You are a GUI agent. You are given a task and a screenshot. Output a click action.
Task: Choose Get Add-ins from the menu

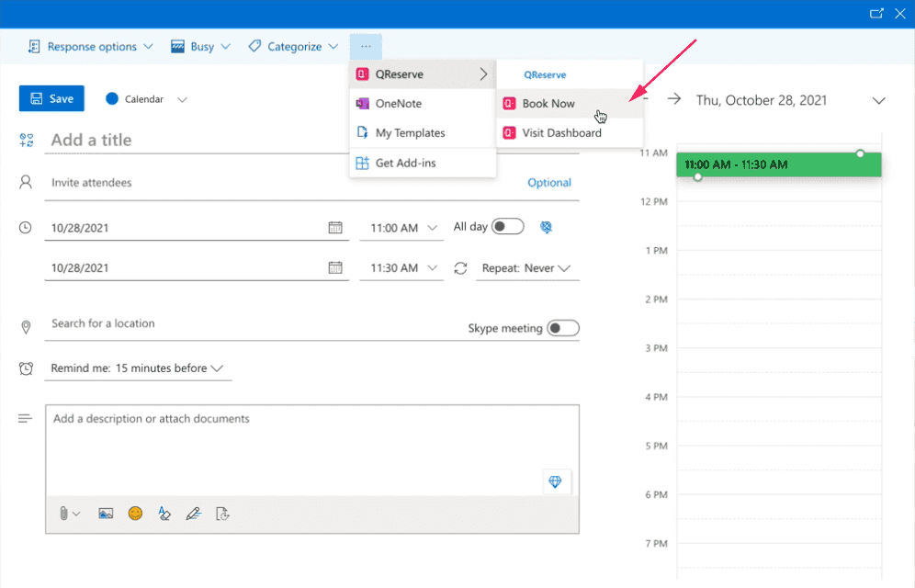tap(405, 163)
